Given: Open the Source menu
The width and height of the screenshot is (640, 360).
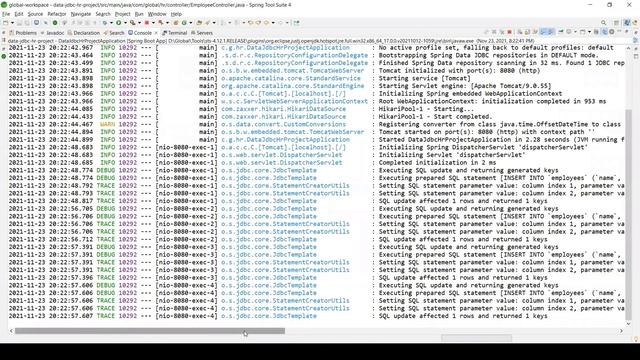Looking at the screenshot, I should point(35,14).
